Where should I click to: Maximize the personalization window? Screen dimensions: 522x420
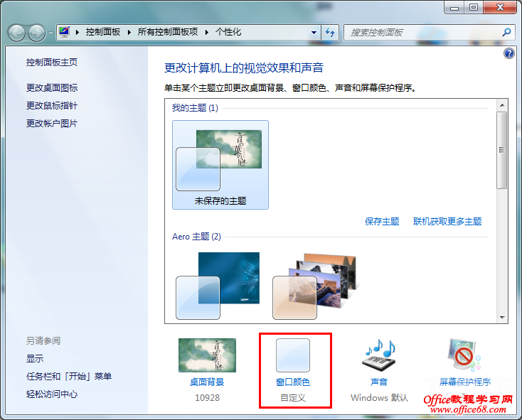[474, 8]
